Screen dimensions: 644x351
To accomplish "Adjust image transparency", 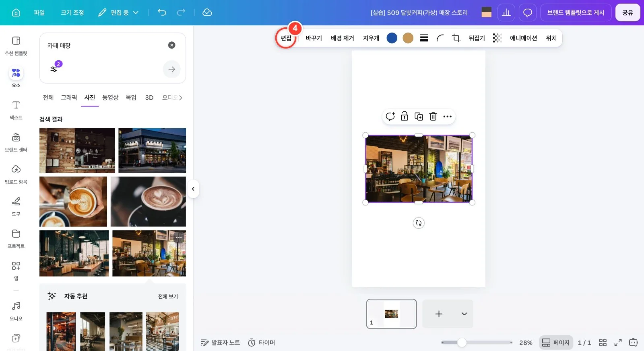I will 497,38.
